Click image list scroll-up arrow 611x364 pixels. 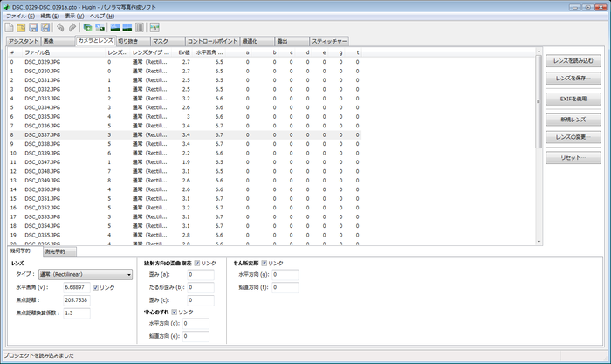[539, 52]
